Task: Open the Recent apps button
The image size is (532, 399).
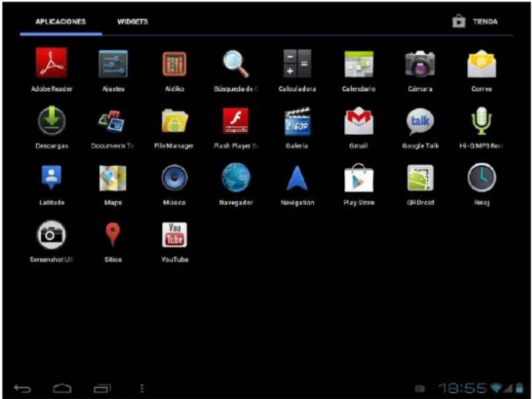Action: pos(102,388)
